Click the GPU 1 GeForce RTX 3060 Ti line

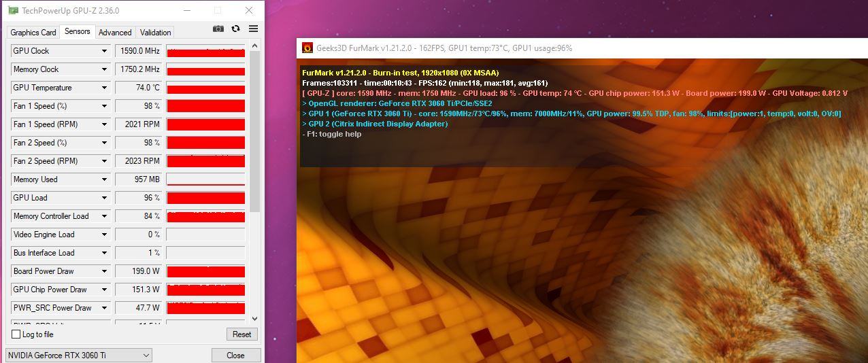tap(571, 114)
